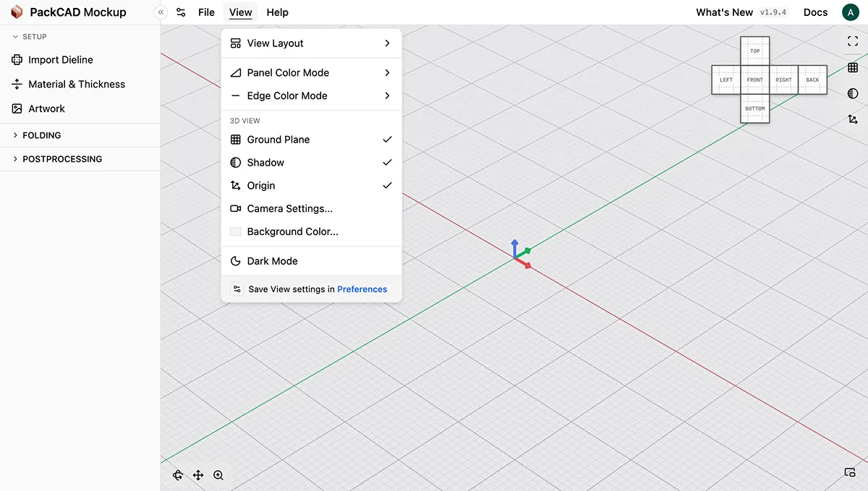The width and height of the screenshot is (868, 491).
Task: Click the Panel Color Mode icon
Action: (235, 72)
